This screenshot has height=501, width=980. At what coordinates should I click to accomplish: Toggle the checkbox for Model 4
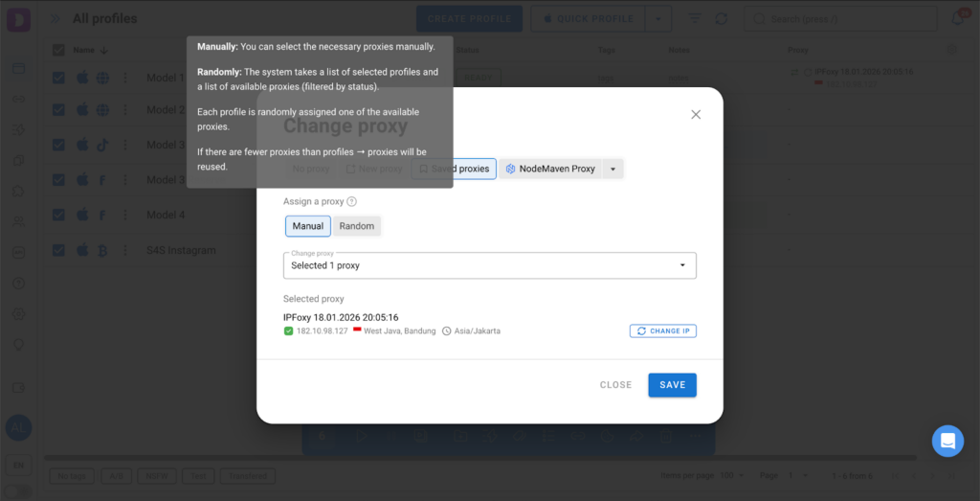tap(58, 215)
